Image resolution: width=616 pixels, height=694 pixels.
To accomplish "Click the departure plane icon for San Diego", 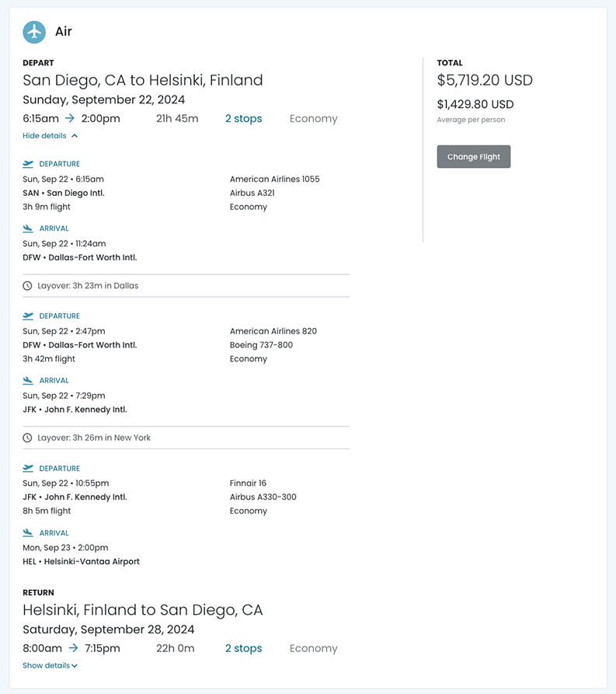I will [29, 164].
